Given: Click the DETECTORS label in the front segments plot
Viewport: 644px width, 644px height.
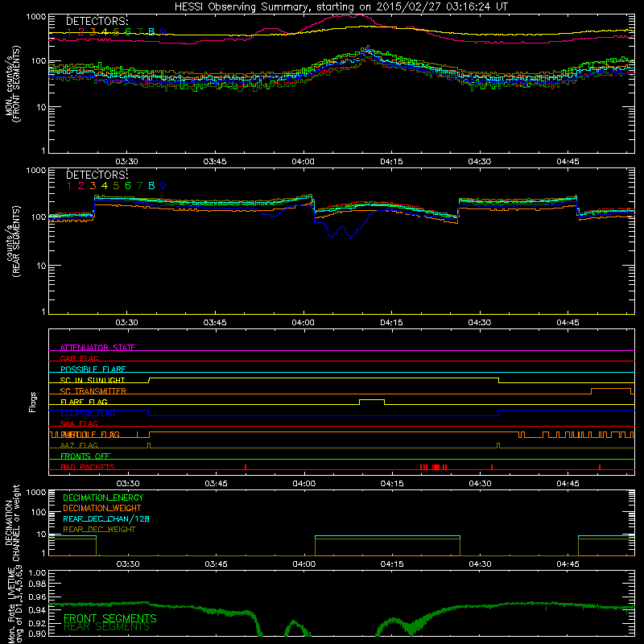Looking at the screenshot, I should click(x=97, y=22).
